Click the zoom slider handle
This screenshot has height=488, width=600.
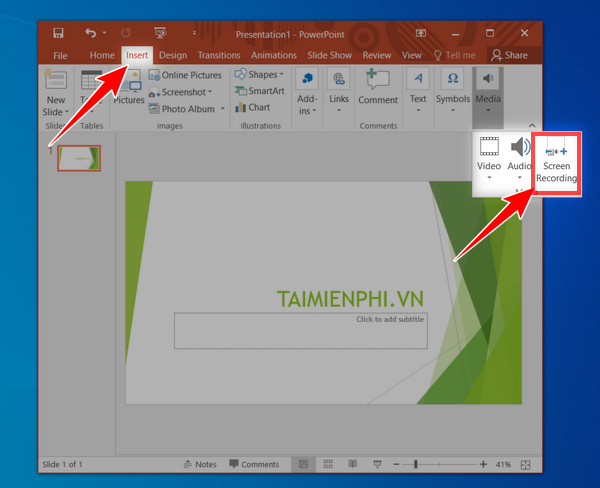tap(416, 464)
